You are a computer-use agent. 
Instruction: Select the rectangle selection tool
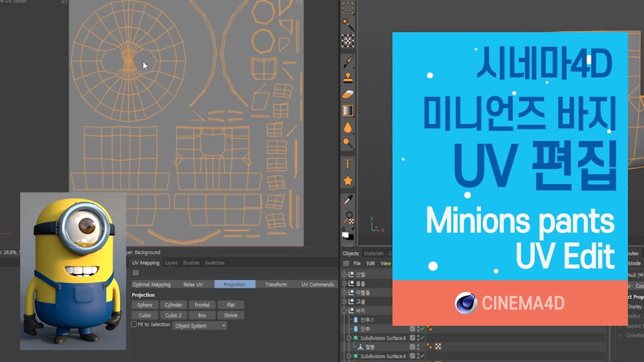coord(348,9)
